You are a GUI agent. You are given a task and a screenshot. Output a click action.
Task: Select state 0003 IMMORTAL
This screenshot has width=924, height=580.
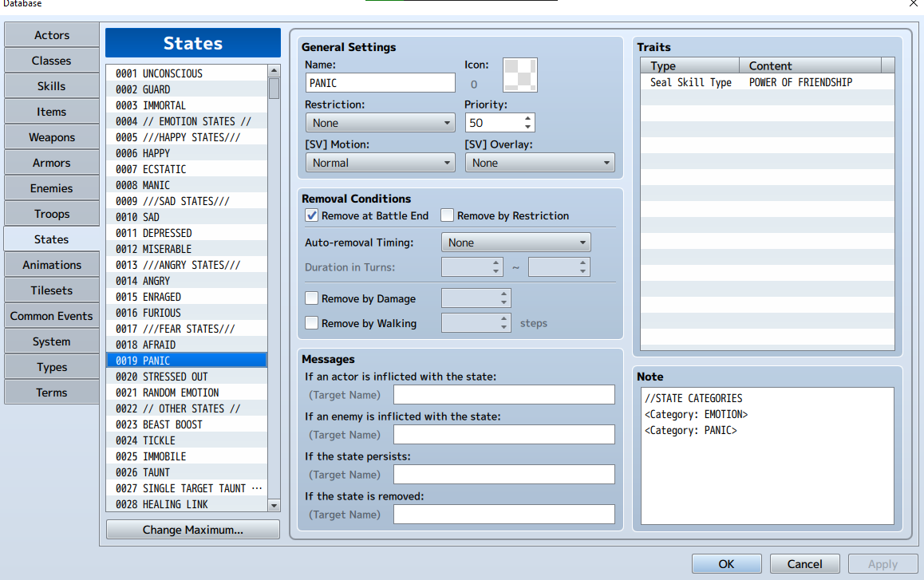[187, 105]
